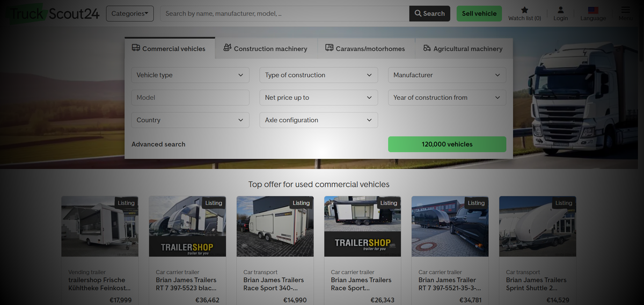Open the €26,343 Race Sport trailer photo

click(363, 226)
